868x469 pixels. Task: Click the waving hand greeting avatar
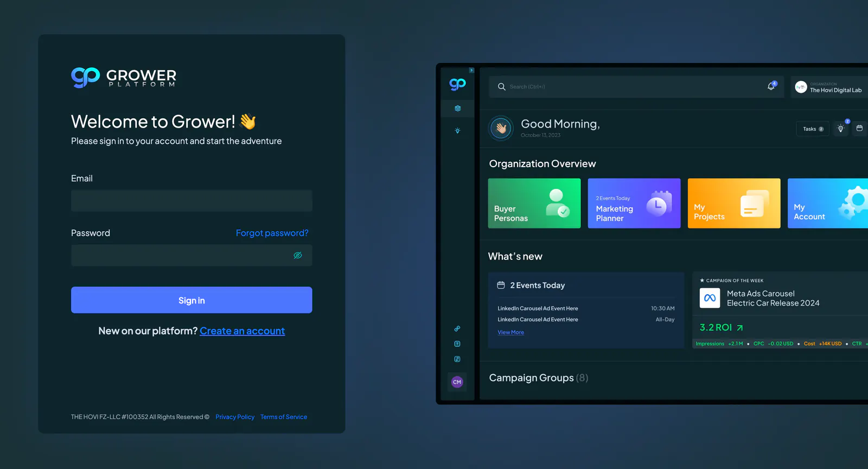click(501, 129)
